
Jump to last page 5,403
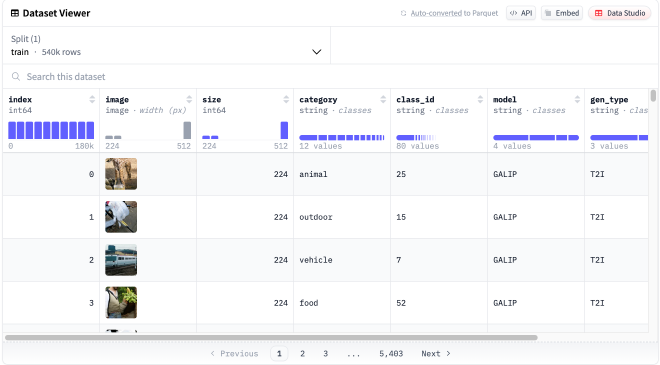pyautogui.click(x=391, y=354)
